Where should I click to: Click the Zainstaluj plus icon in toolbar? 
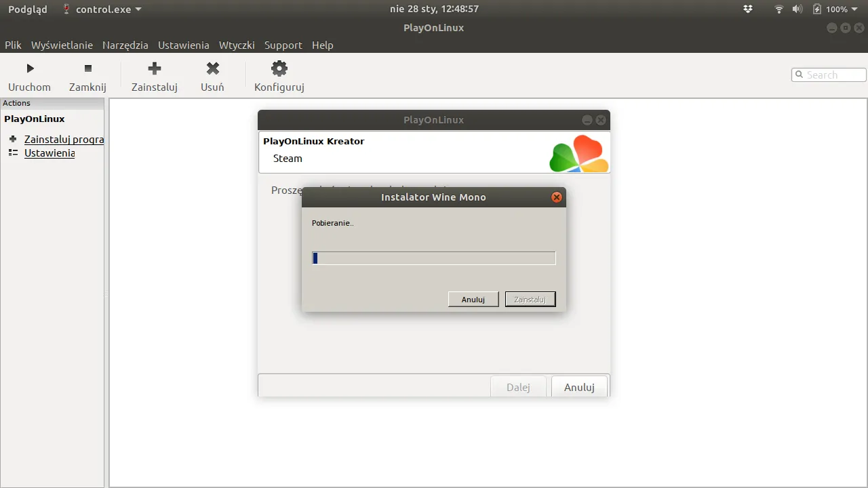pyautogui.click(x=155, y=68)
